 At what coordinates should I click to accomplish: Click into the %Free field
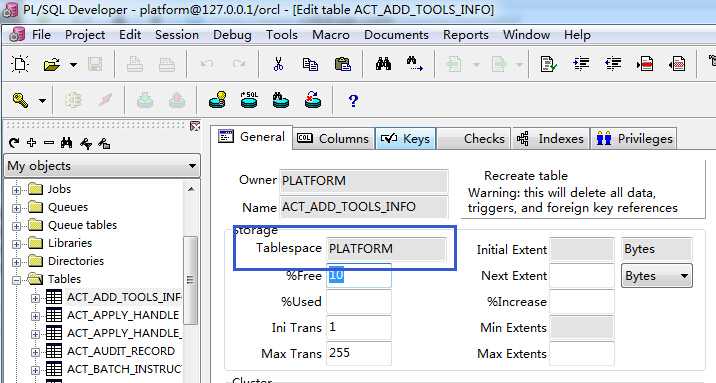pyautogui.click(x=358, y=275)
